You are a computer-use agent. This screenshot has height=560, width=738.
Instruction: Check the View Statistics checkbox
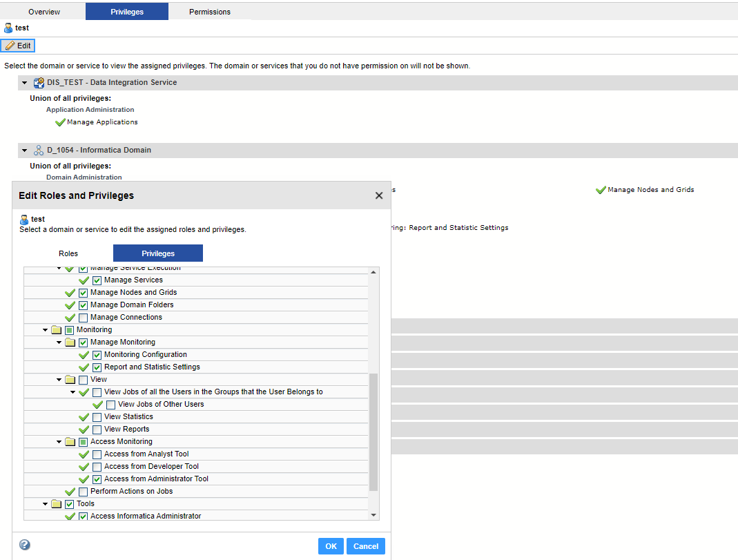click(97, 417)
